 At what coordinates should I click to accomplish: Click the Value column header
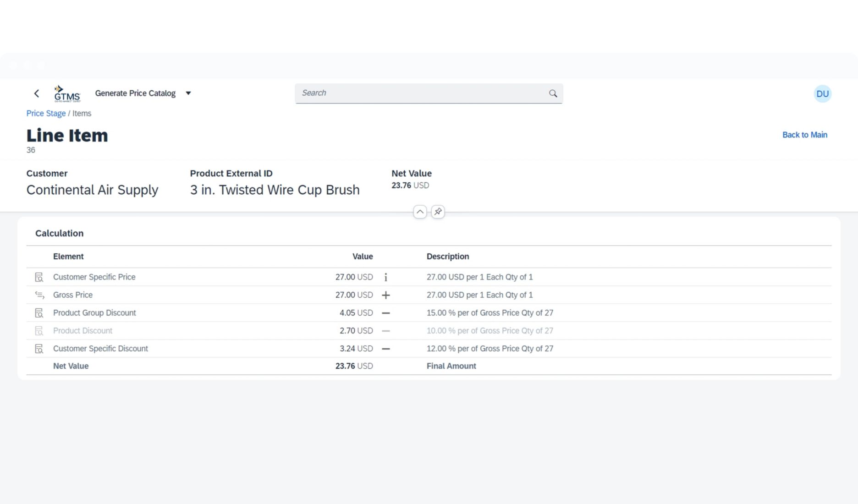point(362,257)
